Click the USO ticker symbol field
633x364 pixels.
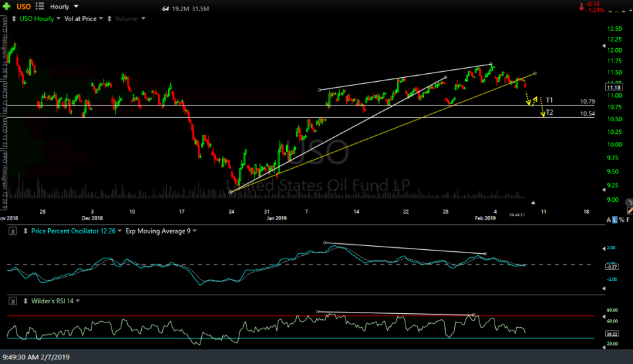[24, 6]
